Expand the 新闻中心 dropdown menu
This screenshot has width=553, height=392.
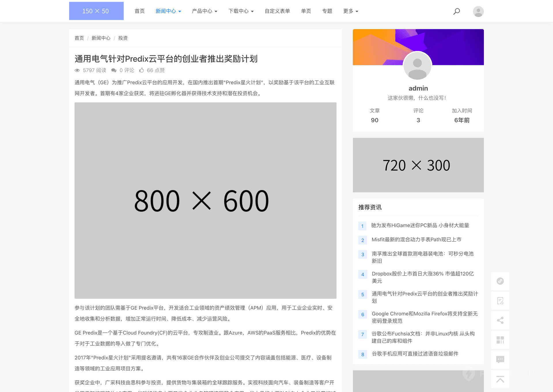click(x=168, y=11)
